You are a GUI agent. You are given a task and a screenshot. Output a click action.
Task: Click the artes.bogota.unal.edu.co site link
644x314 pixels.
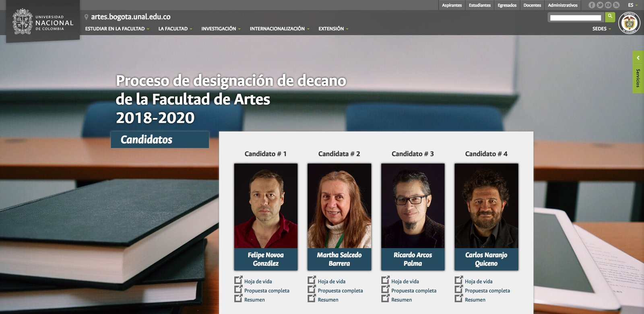tap(131, 17)
